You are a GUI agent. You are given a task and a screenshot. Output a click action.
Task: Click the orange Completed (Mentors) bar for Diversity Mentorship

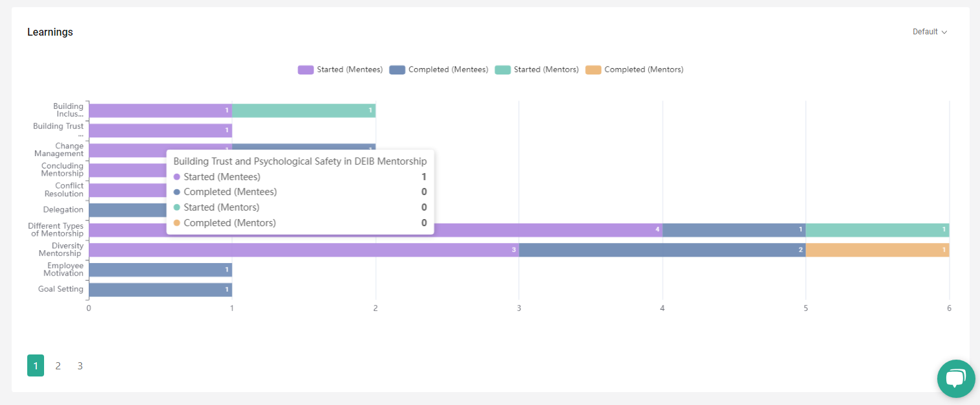click(x=878, y=249)
